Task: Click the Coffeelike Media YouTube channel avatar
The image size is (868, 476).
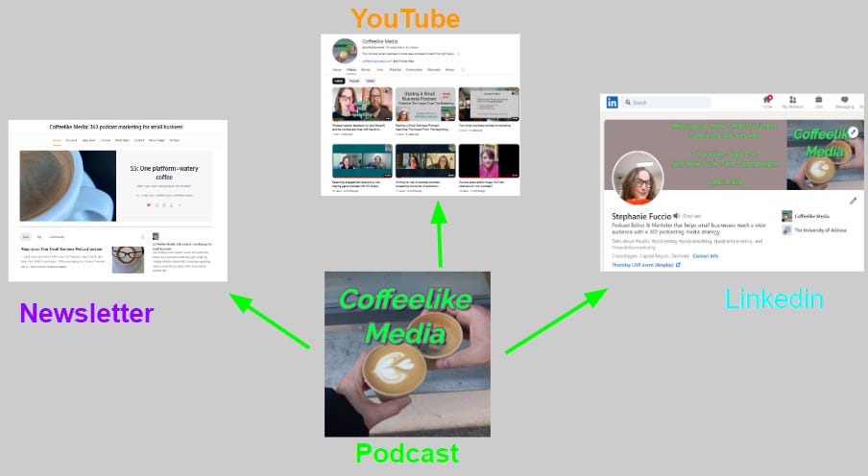Action: (345, 51)
